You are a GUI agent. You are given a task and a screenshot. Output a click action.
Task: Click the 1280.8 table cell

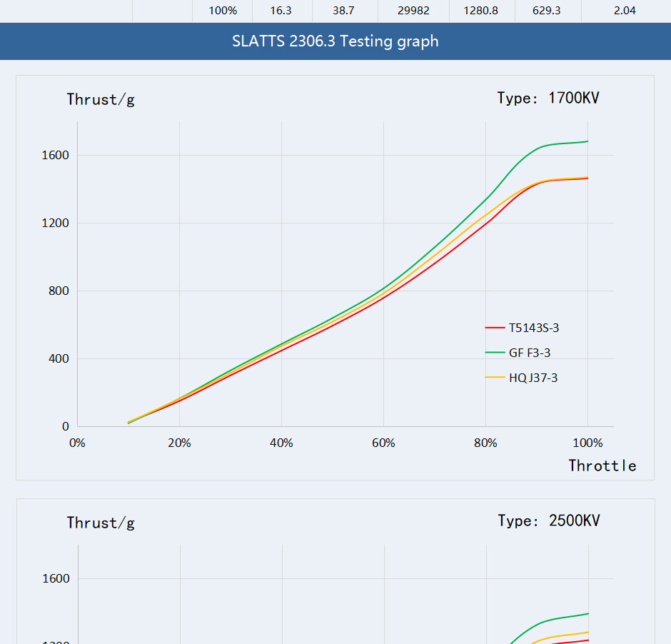coord(480,11)
